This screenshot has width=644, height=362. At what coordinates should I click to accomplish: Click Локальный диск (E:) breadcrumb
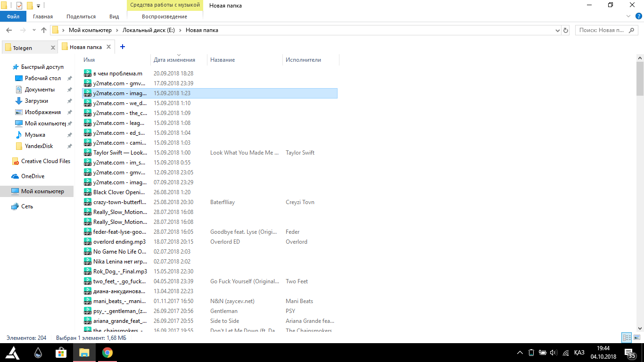(x=149, y=30)
